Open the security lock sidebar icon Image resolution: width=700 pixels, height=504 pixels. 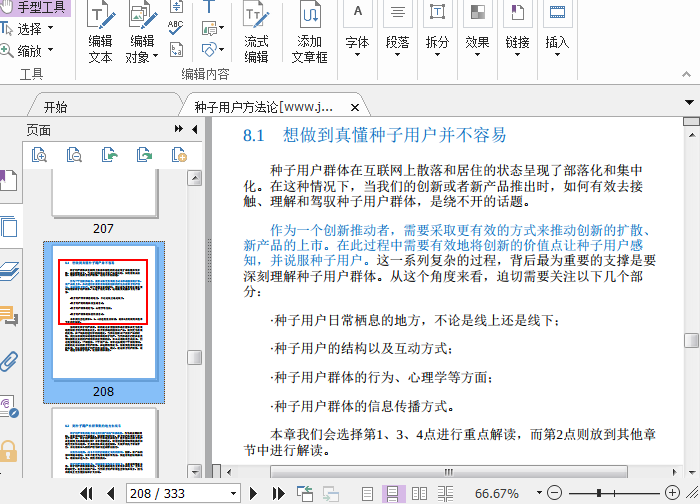(8, 451)
